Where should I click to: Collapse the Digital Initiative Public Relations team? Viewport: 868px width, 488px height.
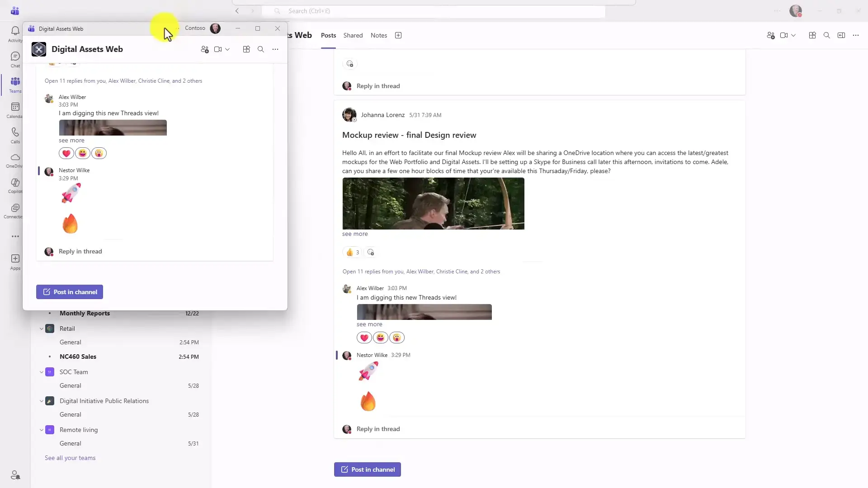click(42, 401)
